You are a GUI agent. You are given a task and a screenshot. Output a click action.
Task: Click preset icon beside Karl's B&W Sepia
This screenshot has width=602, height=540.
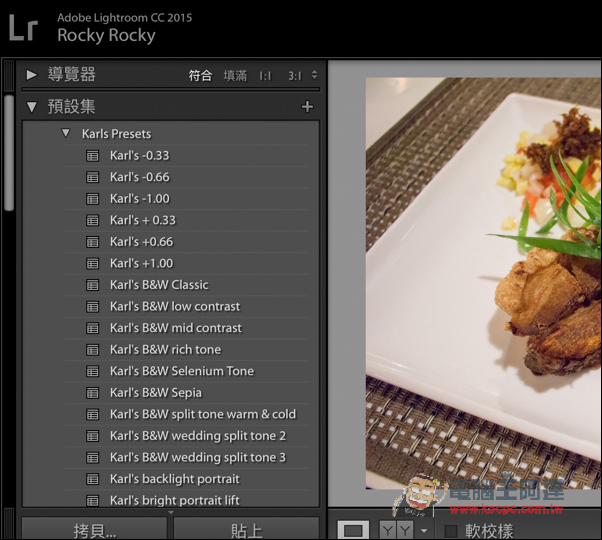click(x=93, y=393)
